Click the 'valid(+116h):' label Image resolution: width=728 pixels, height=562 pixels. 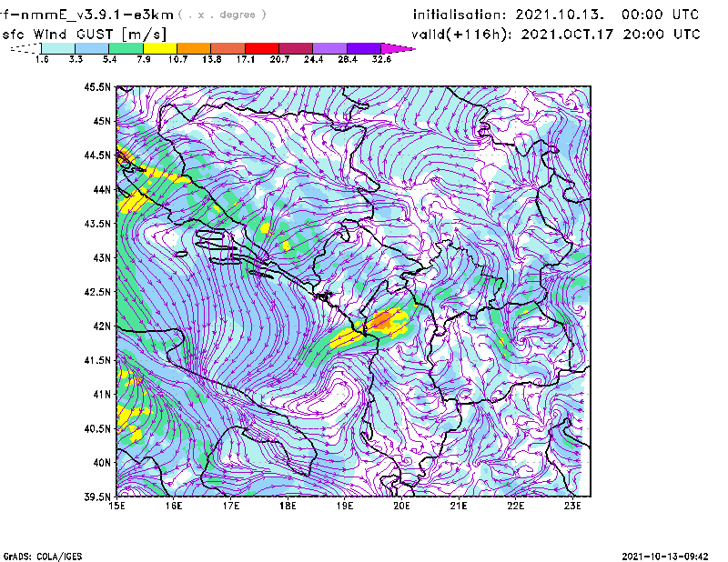coord(461,35)
